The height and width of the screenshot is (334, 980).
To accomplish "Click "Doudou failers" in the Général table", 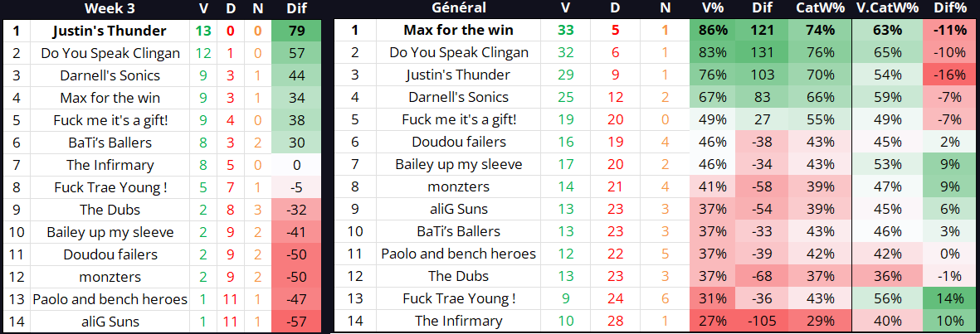I will pos(458,142).
